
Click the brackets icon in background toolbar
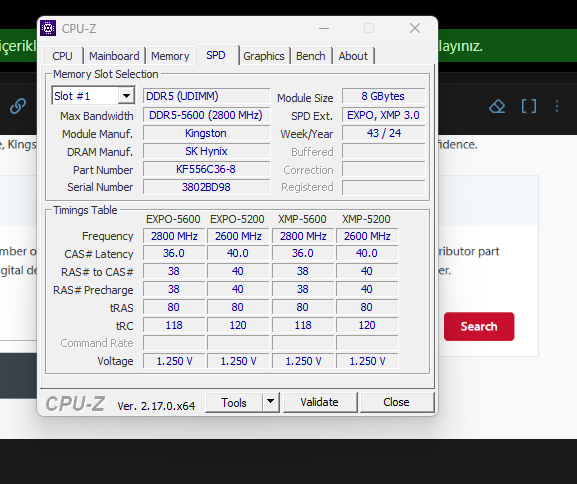pos(529,106)
